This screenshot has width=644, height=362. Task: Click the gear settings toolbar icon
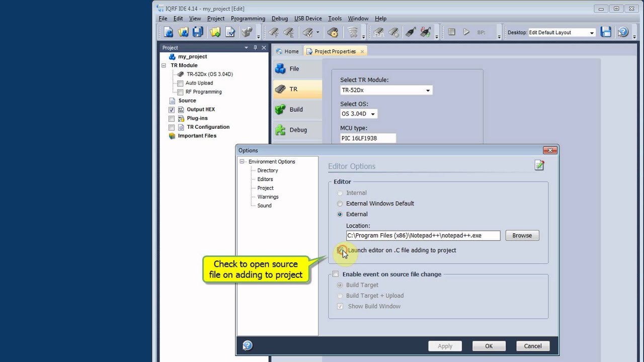333,32
